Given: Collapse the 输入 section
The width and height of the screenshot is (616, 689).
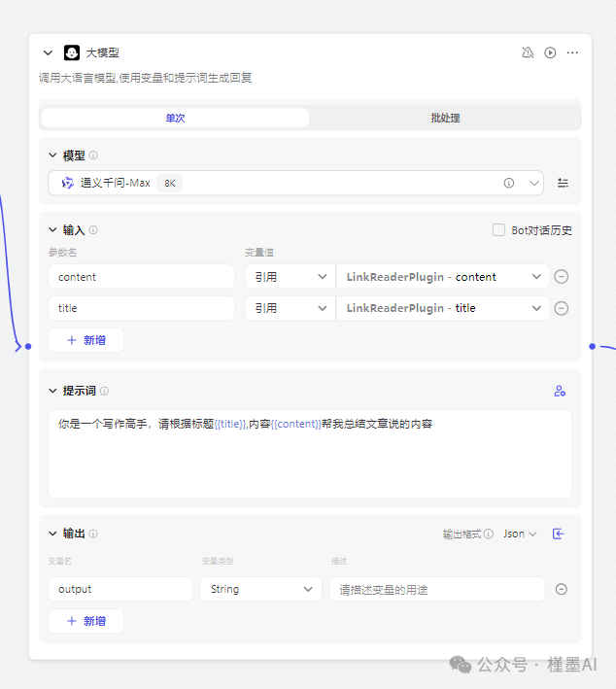Looking at the screenshot, I should click(52, 229).
